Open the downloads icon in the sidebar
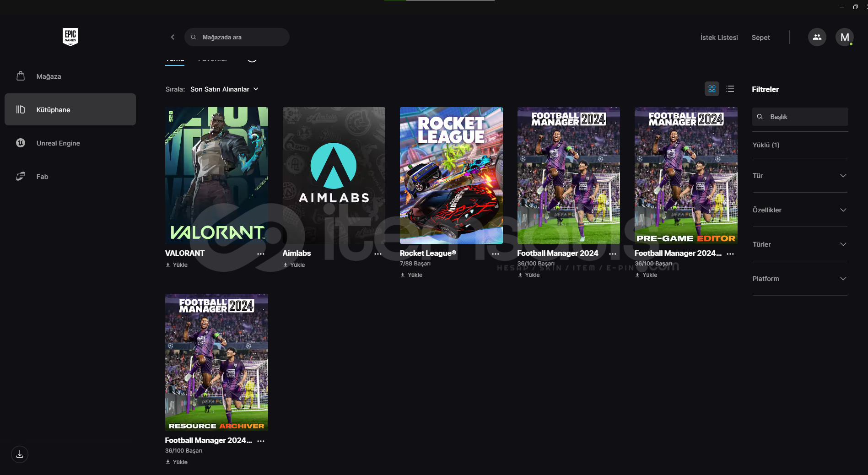868x475 pixels. point(20,454)
